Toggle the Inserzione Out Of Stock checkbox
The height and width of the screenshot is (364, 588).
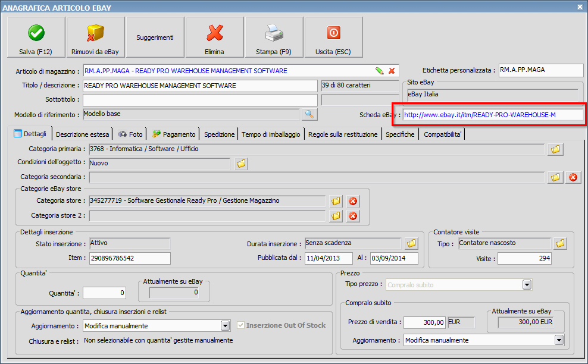[x=241, y=325]
